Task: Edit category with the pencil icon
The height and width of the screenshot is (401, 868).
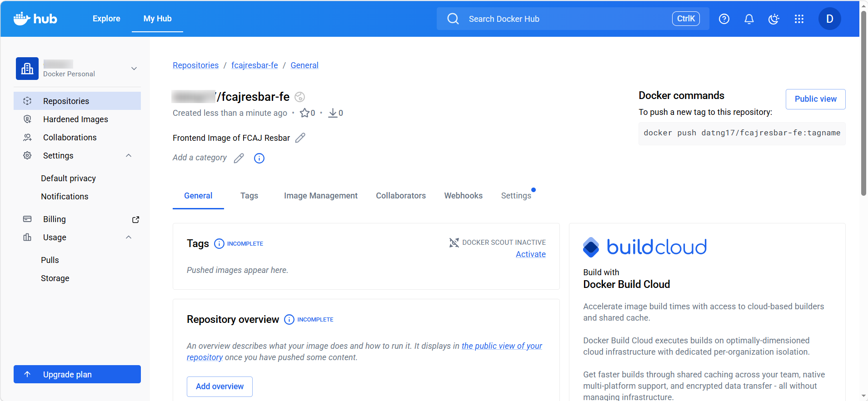Action: tap(239, 158)
